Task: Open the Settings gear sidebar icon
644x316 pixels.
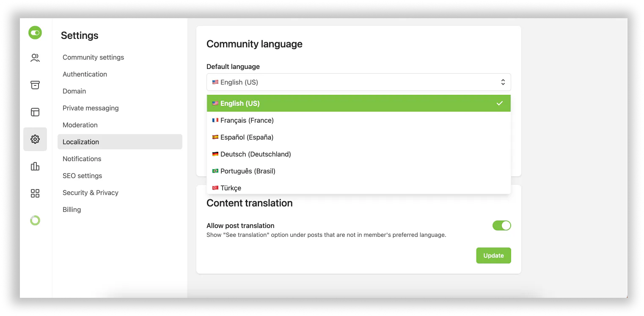Action: [35, 139]
